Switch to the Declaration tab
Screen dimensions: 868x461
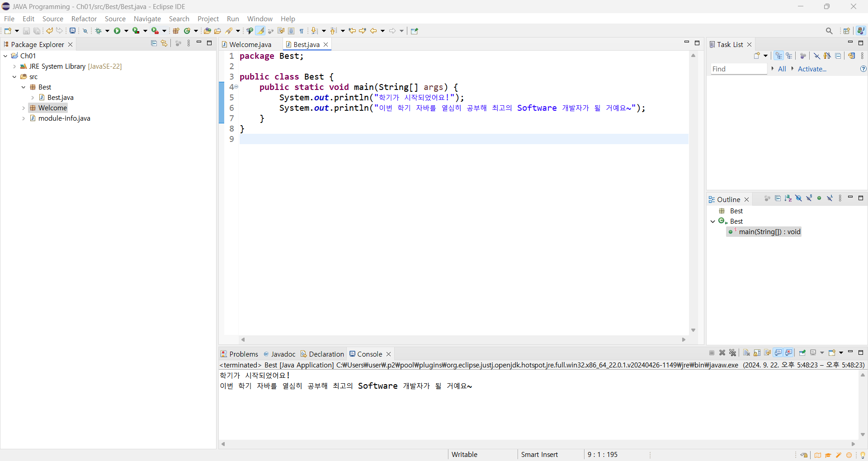pyautogui.click(x=322, y=354)
